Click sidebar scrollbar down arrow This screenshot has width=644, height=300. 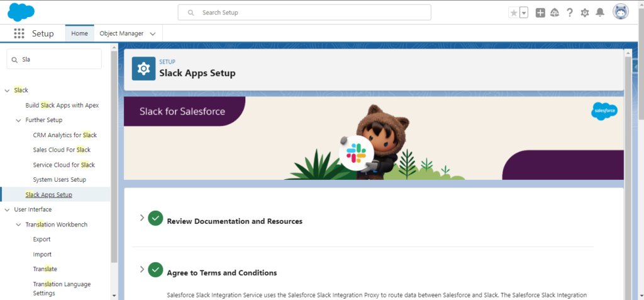114,296
